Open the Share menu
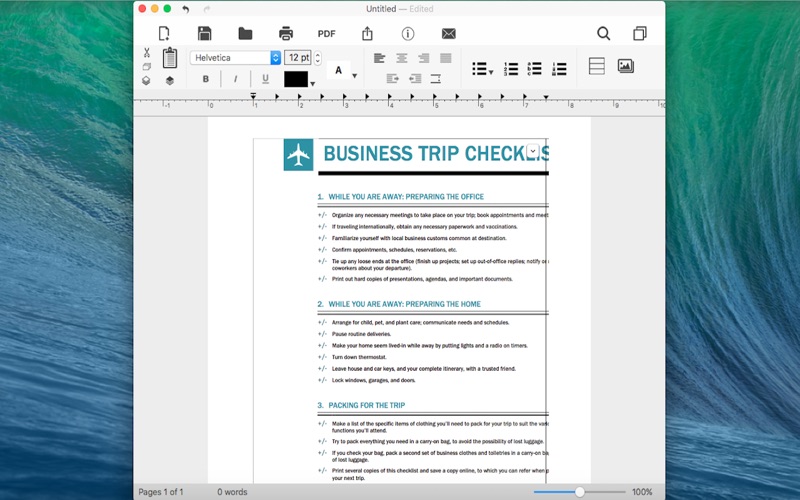 point(367,34)
